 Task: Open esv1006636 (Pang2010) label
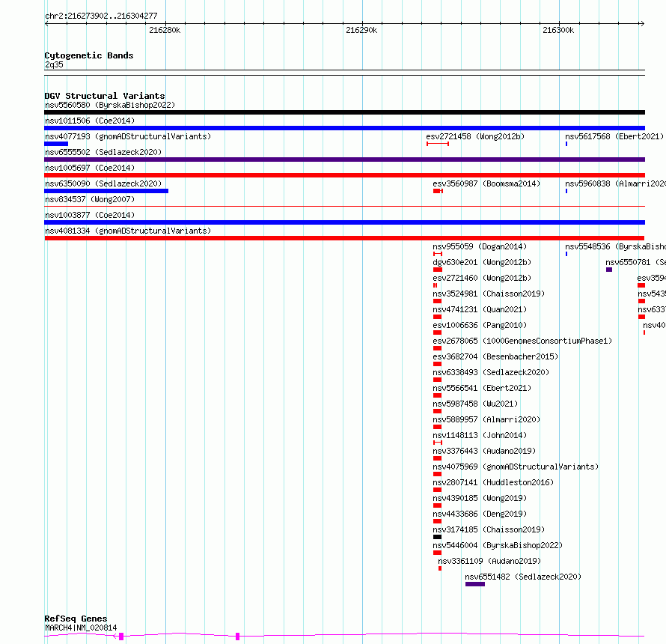pos(480,325)
